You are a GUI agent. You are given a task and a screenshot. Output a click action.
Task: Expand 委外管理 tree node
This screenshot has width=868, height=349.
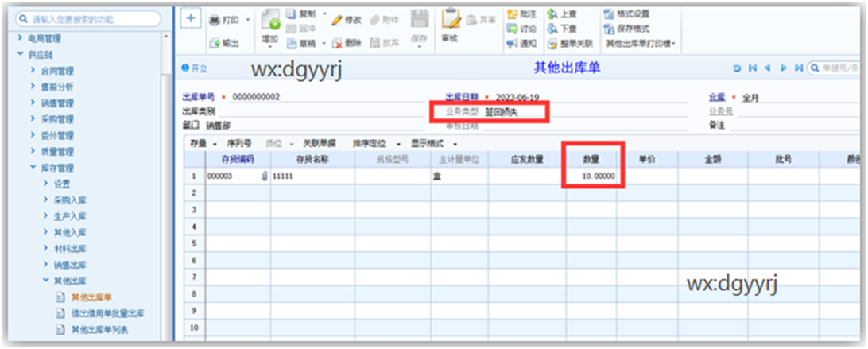33,135
